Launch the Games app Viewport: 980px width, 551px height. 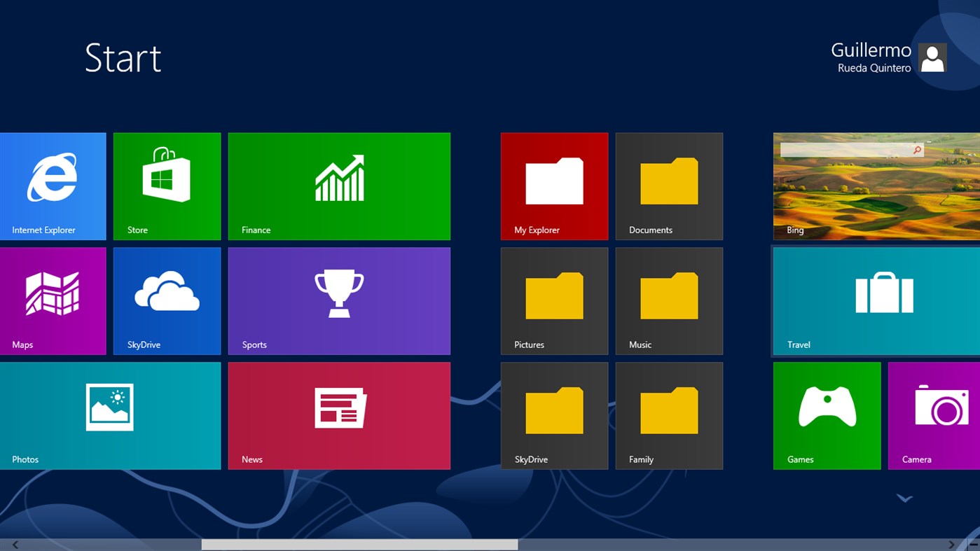click(x=827, y=415)
